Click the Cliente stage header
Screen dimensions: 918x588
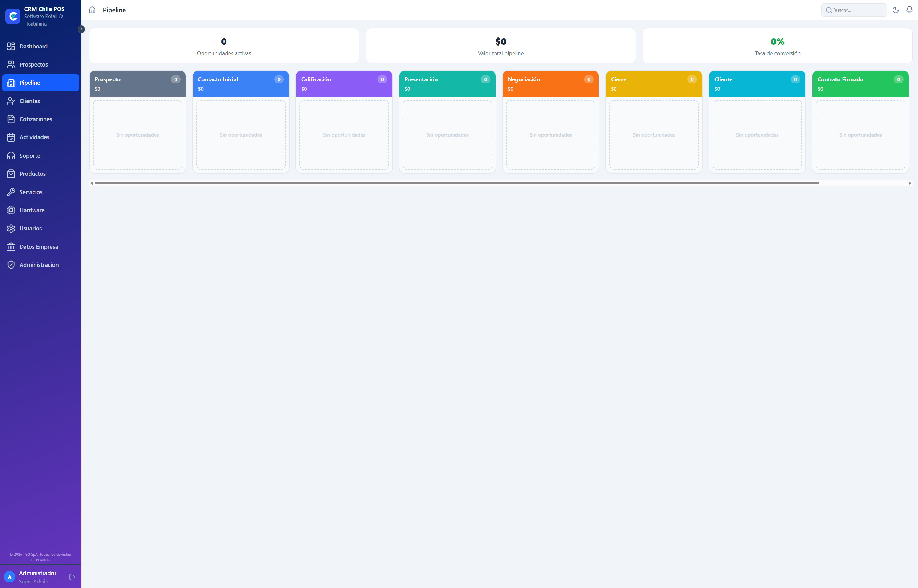tap(757, 84)
